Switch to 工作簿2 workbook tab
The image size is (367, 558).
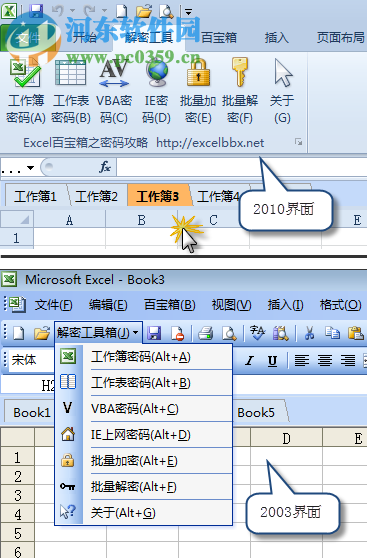(96, 196)
